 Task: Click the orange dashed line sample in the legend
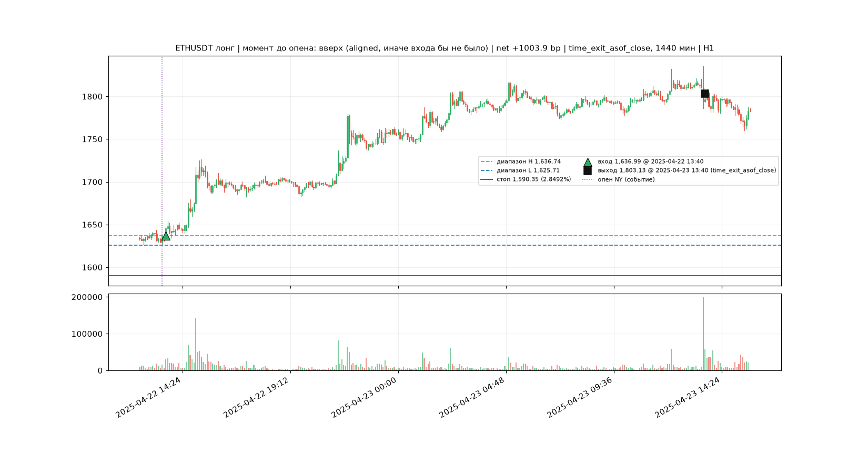click(x=487, y=162)
